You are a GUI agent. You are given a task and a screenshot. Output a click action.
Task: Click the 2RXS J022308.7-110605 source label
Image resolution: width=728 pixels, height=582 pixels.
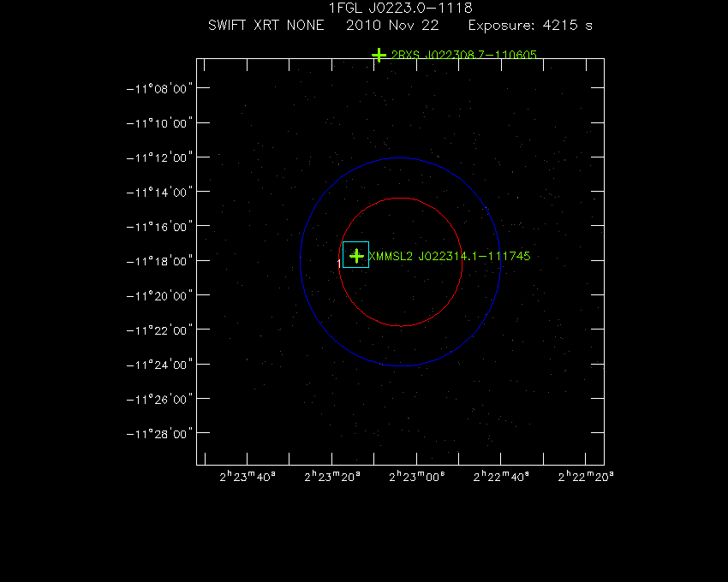click(x=464, y=55)
